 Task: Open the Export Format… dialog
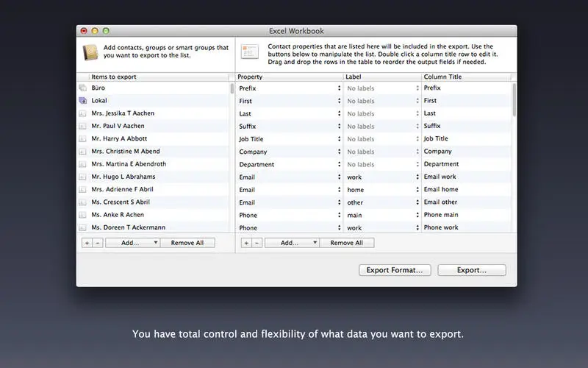tap(395, 270)
